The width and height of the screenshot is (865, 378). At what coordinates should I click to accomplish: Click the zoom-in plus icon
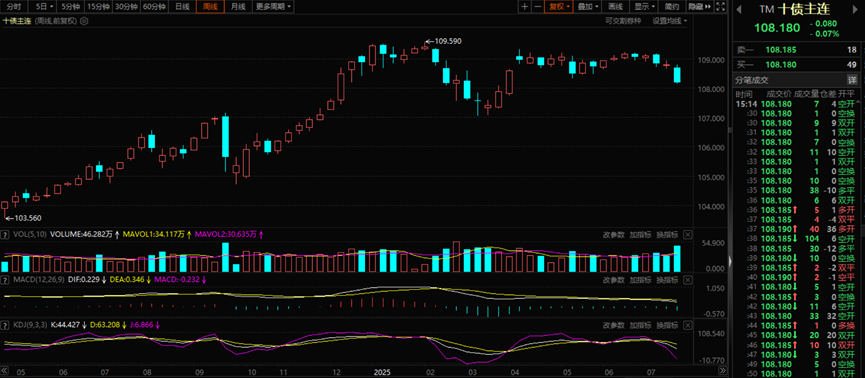pos(524,7)
